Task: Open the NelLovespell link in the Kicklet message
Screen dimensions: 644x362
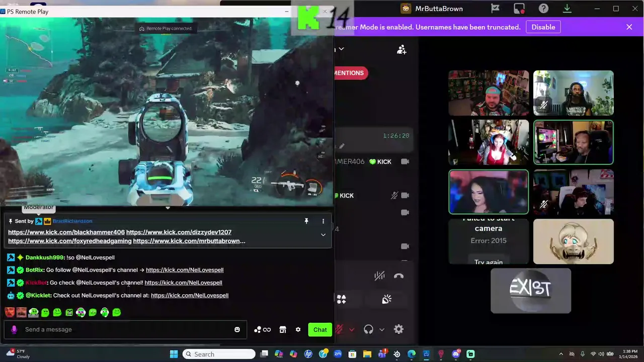Action: [x=190, y=296]
